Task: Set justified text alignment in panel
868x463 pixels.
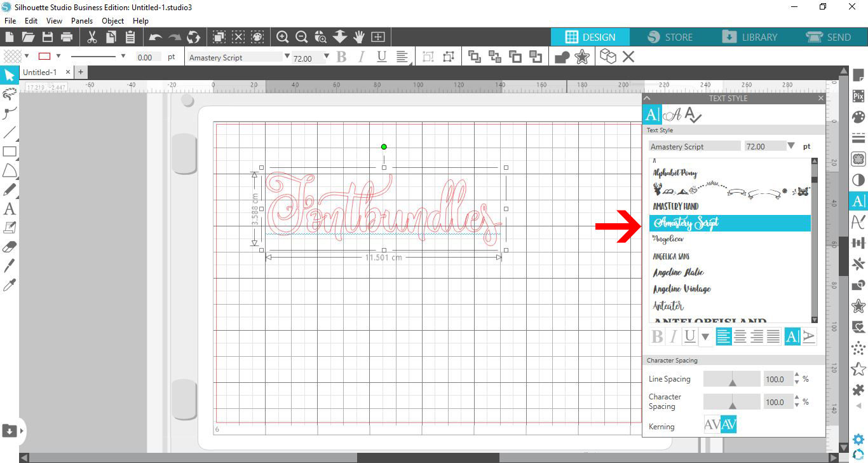Action: pos(773,336)
